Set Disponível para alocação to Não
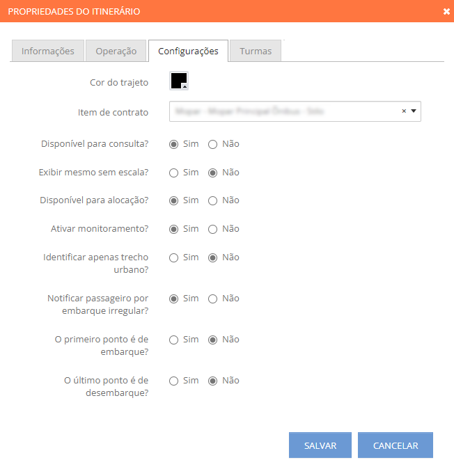The height and width of the screenshot is (476, 454). coord(212,200)
